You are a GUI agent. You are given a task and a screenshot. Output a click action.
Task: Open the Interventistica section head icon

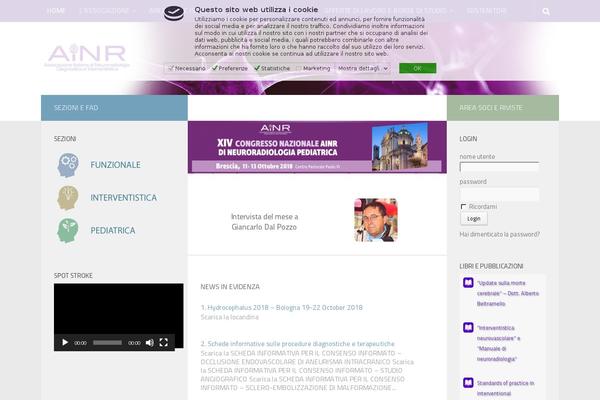point(68,198)
